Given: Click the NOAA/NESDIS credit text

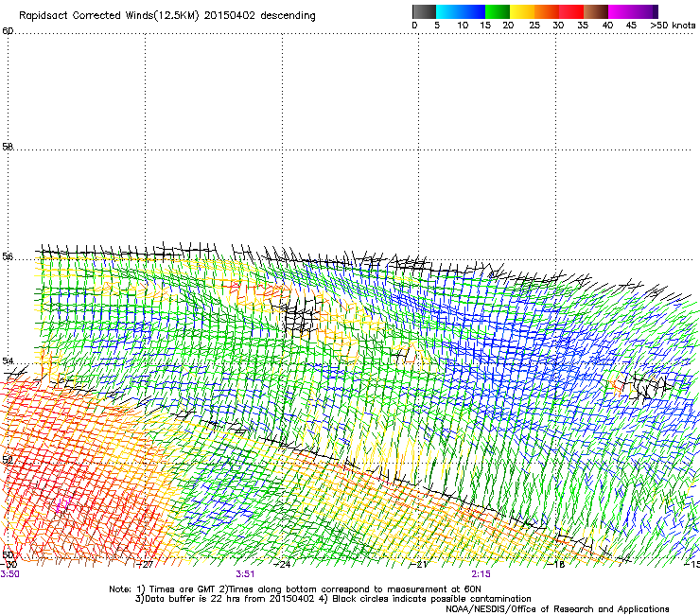Looking at the screenshot, I should point(557,609).
